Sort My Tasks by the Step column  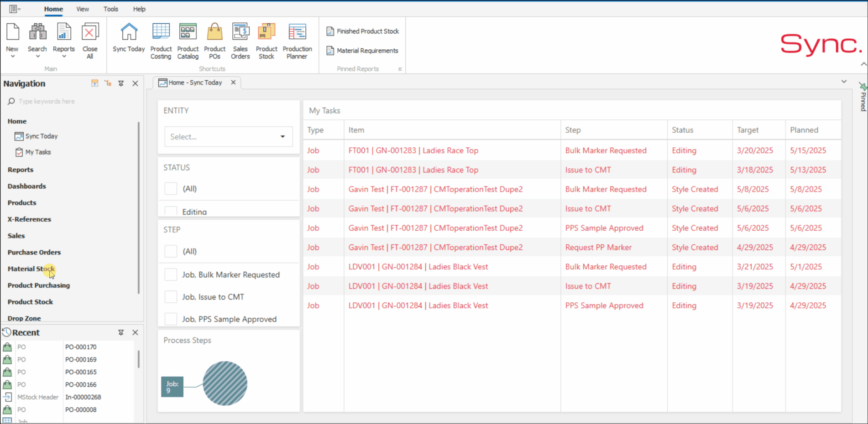pyautogui.click(x=614, y=130)
